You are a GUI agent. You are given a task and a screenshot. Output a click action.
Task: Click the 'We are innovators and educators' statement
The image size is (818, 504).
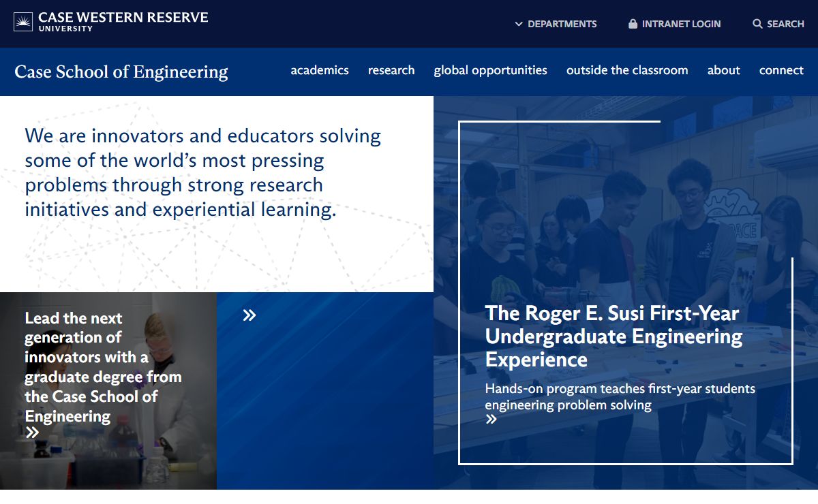[x=203, y=173]
